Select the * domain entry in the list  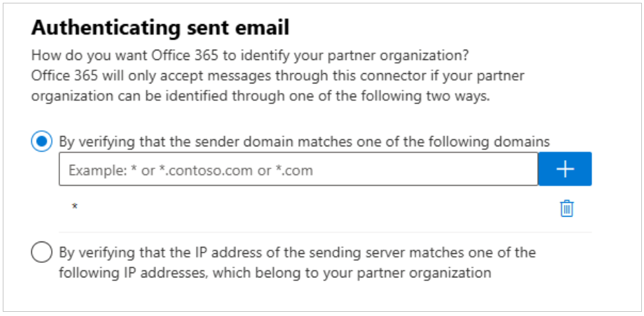click(x=75, y=206)
